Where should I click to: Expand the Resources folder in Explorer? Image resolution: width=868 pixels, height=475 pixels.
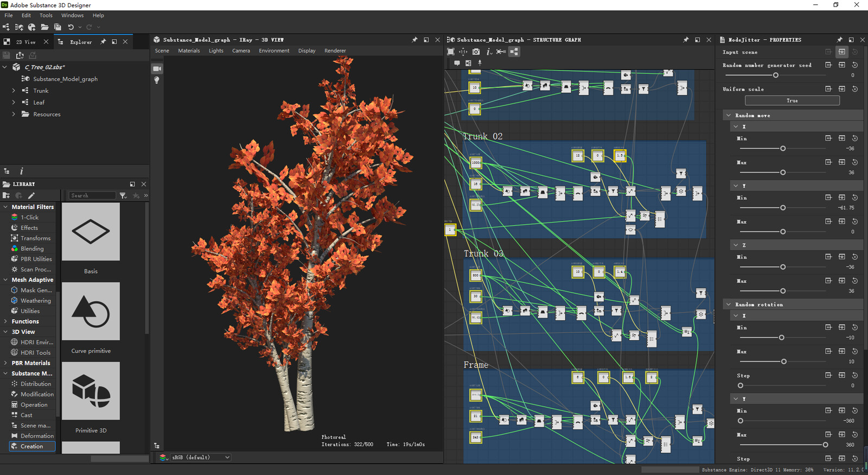14,114
